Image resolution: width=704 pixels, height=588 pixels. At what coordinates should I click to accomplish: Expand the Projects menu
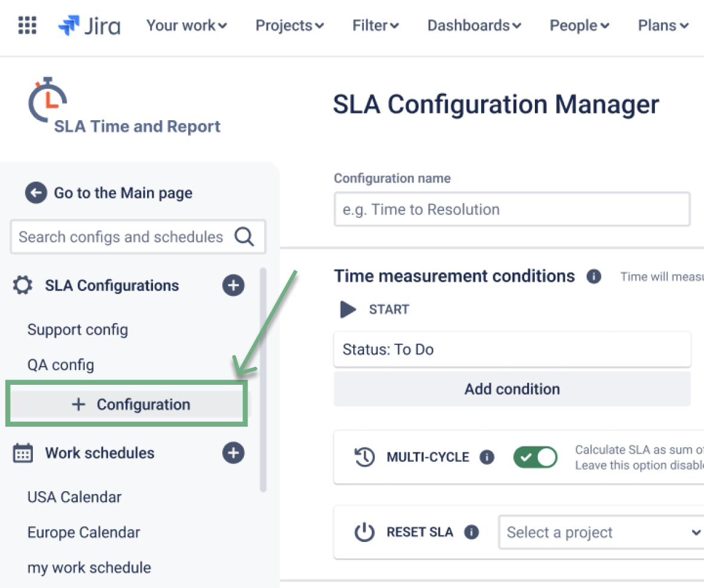pyautogui.click(x=289, y=26)
